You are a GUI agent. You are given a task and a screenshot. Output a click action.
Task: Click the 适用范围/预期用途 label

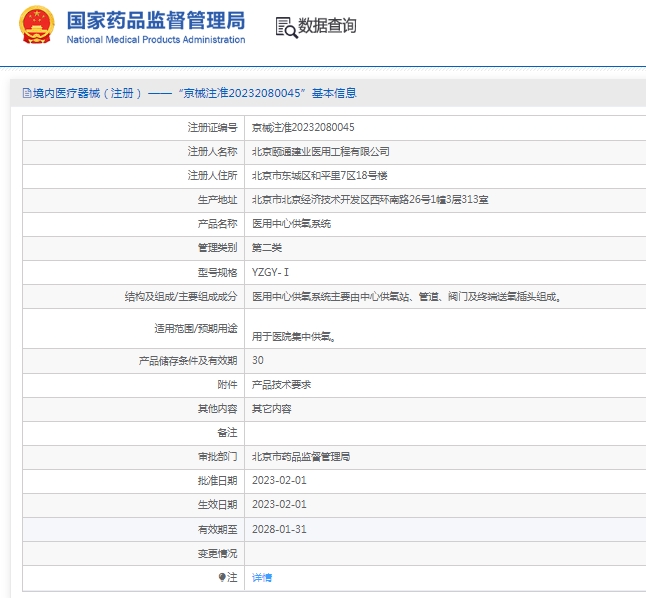[196, 328]
